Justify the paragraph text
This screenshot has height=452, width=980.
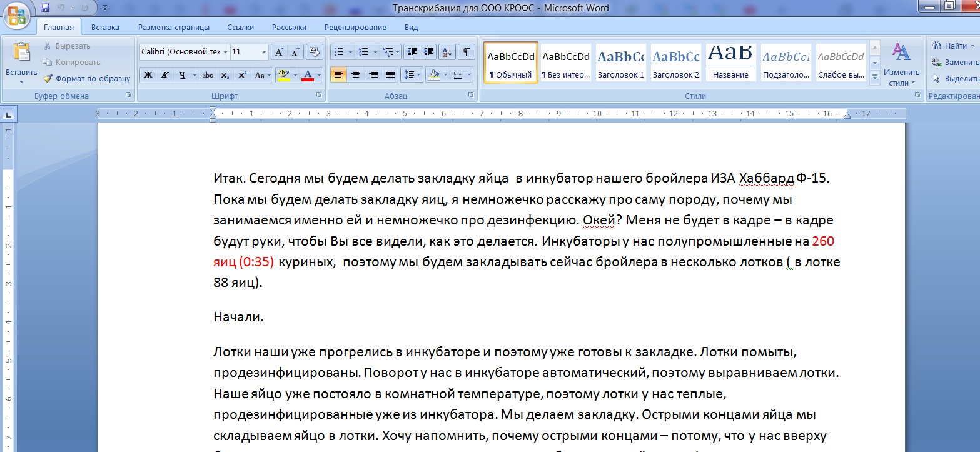tap(390, 75)
